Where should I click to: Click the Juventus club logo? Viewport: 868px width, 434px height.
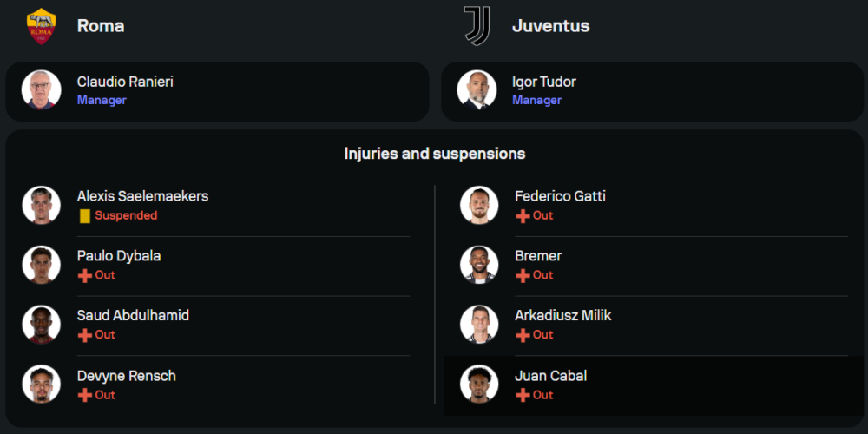(477, 26)
